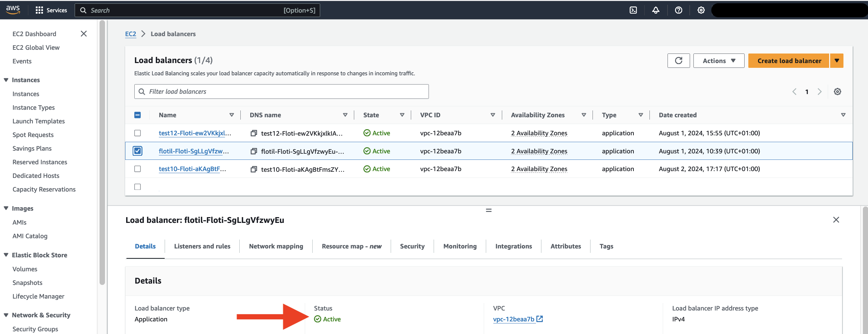Toggle the select-all header checkbox
The width and height of the screenshot is (868, 334).
pos(137,115)
